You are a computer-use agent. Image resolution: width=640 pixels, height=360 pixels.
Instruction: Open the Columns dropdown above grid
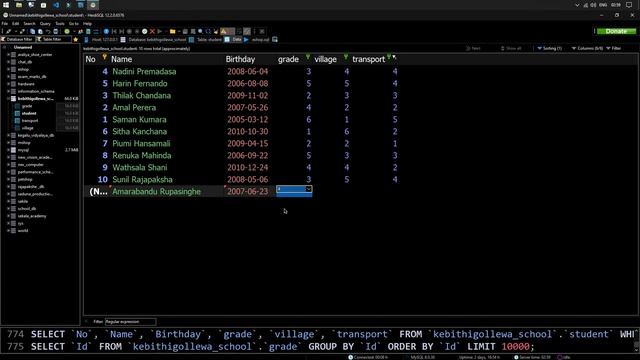point(587,48)
